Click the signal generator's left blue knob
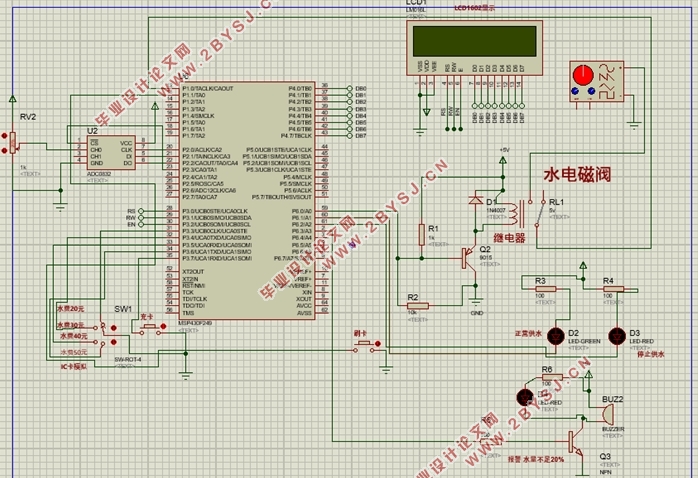The height and width of the screenshot is (478, 698). (575, 91)
